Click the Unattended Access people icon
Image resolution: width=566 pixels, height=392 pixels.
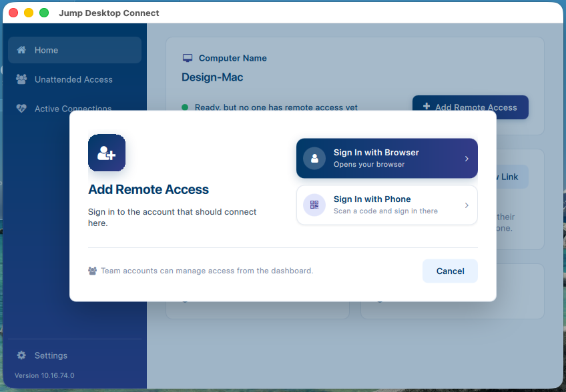(x=21, y=79)
